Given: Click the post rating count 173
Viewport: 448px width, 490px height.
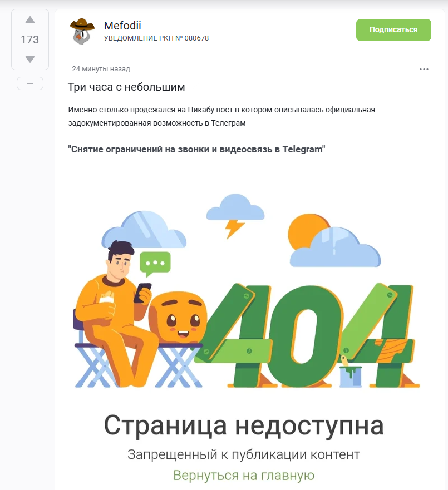Looking at the screenshot, I should [30, 39].
